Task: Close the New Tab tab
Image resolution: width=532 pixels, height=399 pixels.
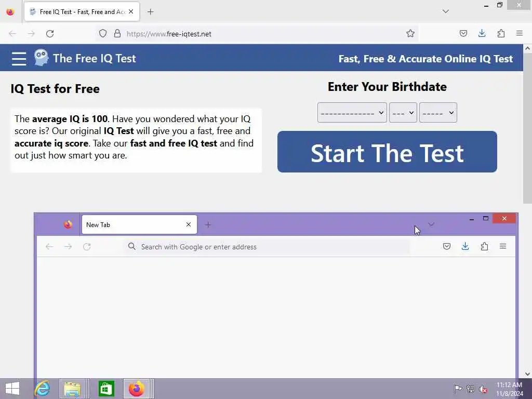Action: click(189, 224)
